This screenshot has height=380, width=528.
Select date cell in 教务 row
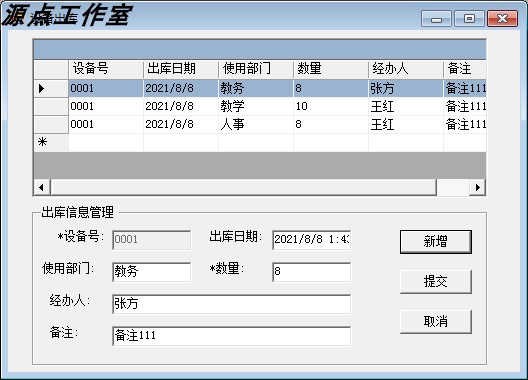coord(181,89)
